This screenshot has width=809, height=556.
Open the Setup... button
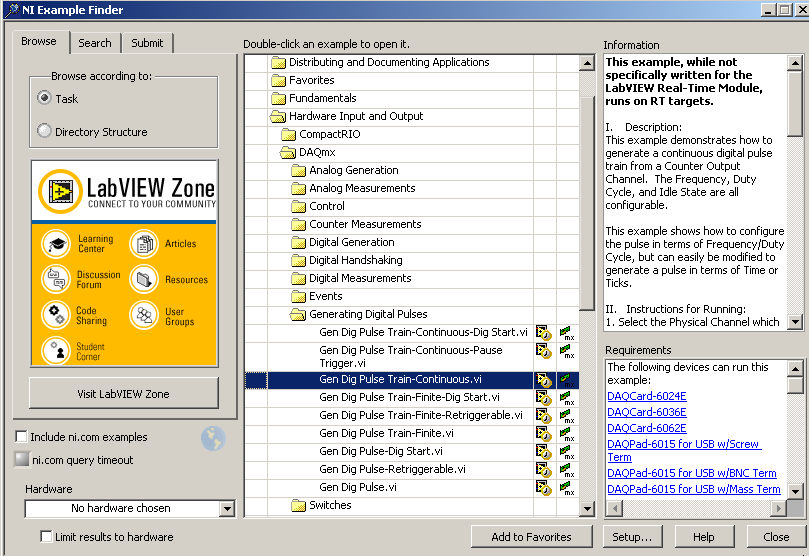632,537
